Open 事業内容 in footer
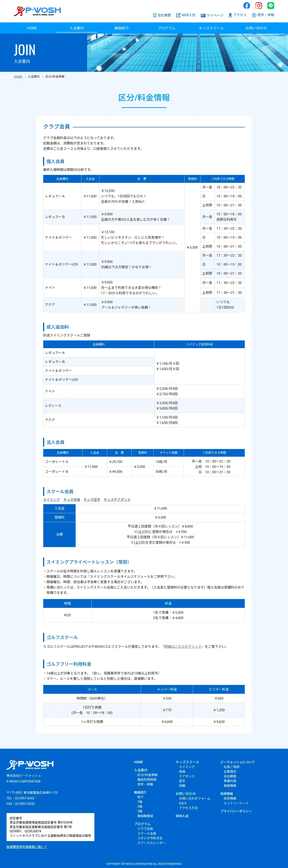Screen dimensions: 288x868 [230, 781]
